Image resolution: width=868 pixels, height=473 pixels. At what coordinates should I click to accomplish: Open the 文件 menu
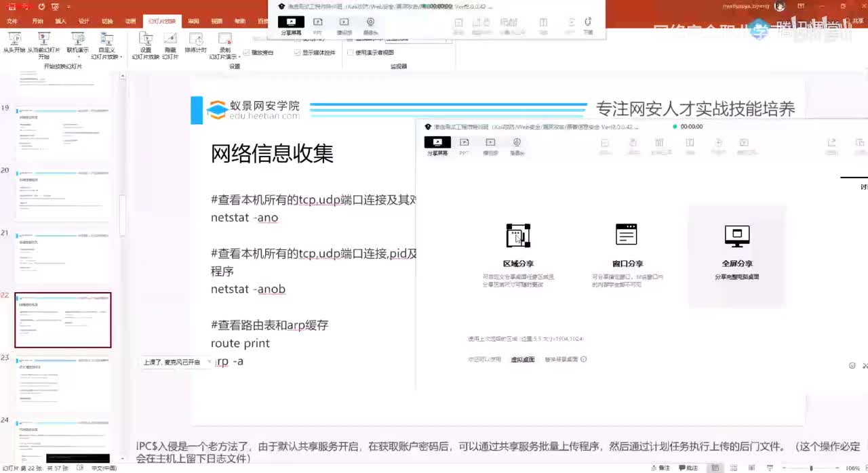pyautogui.click(x=12, y=21)
